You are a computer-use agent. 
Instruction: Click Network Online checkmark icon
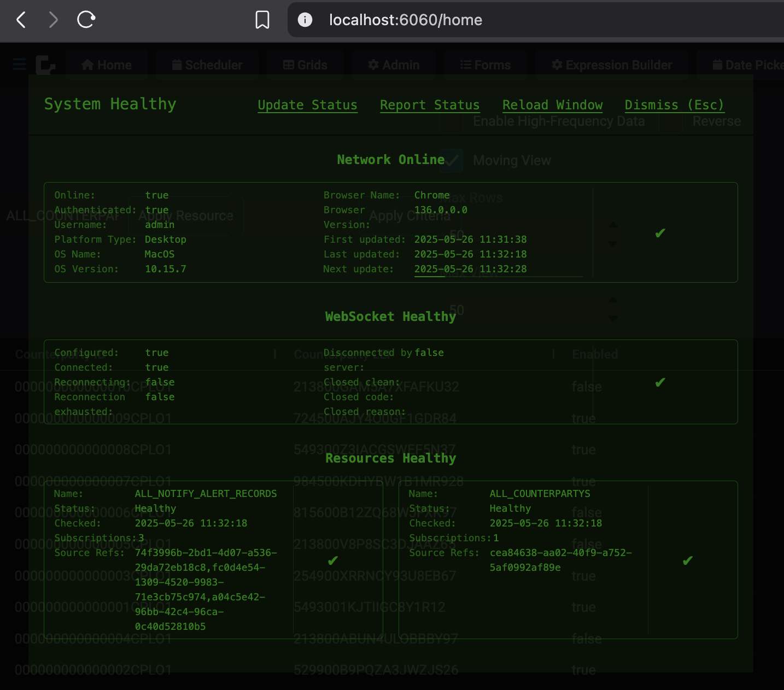pos(660,233)
